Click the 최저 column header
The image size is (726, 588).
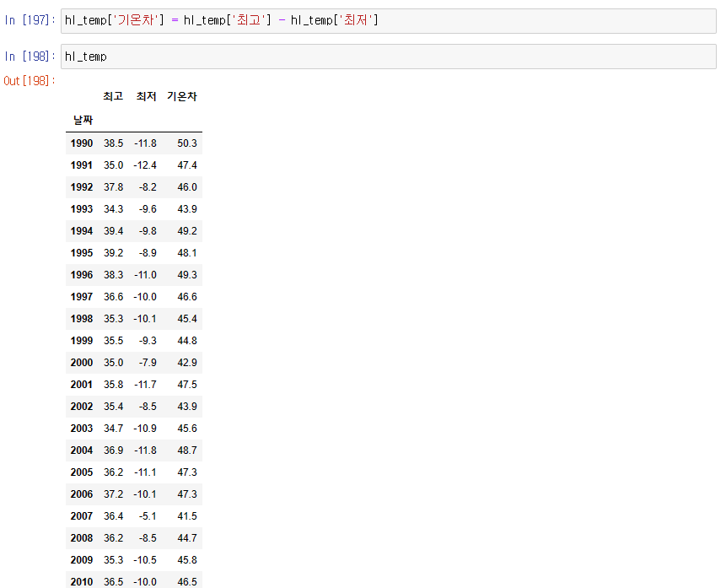[x=147, y=96]
